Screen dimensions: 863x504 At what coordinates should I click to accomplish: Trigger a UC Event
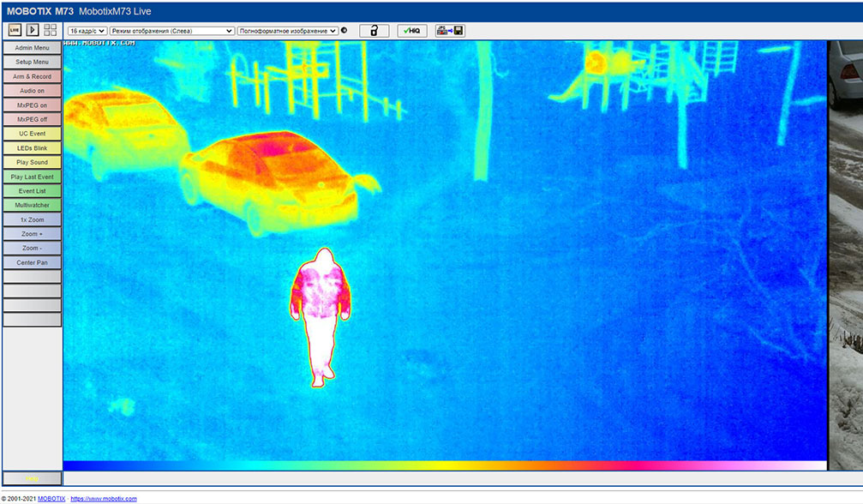[32, 134]
